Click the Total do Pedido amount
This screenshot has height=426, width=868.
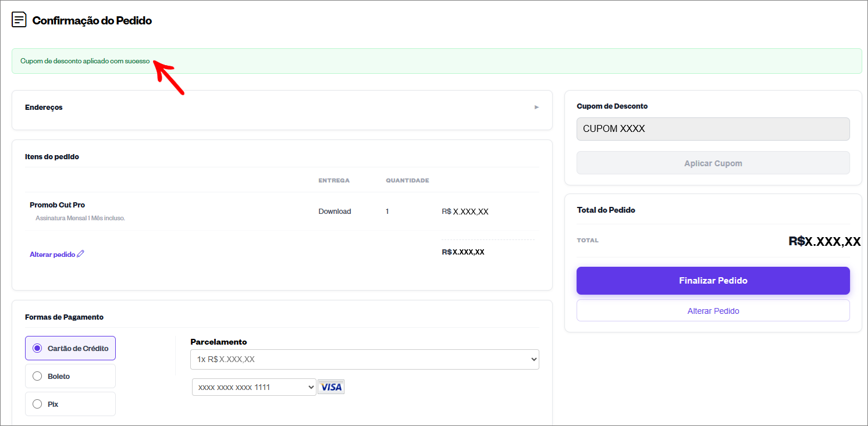824,242
